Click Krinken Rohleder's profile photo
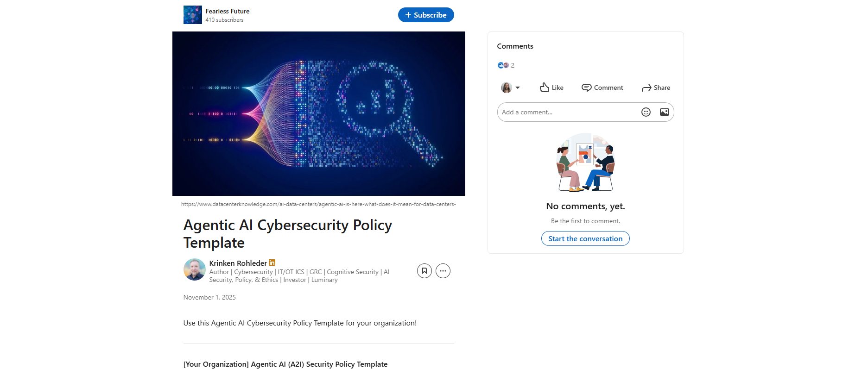 [194, 269]
